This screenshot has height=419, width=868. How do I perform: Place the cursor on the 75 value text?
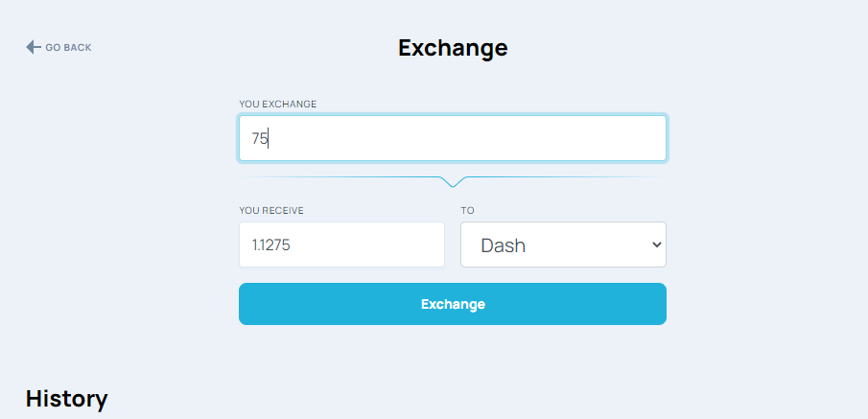coord(260,139)
